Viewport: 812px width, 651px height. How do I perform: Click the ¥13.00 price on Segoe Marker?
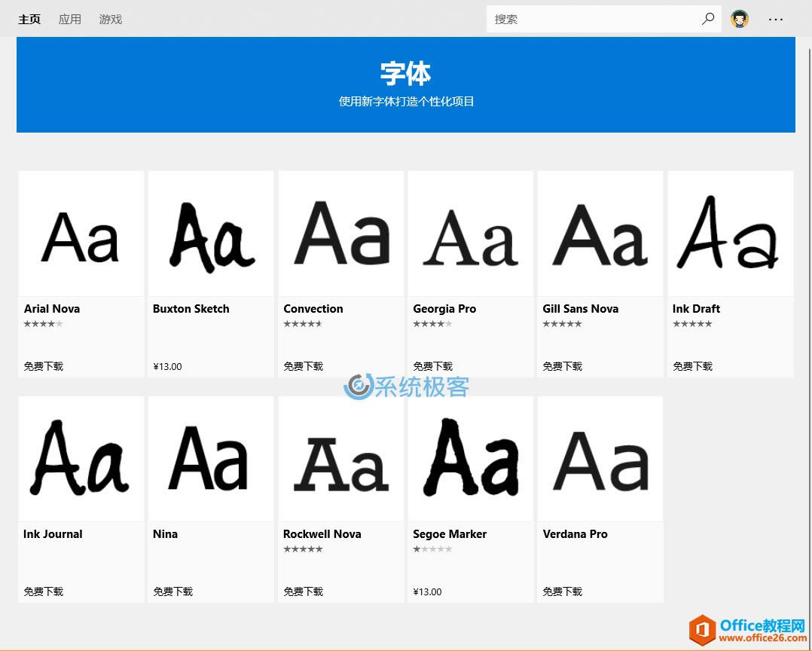coord(427,592)
